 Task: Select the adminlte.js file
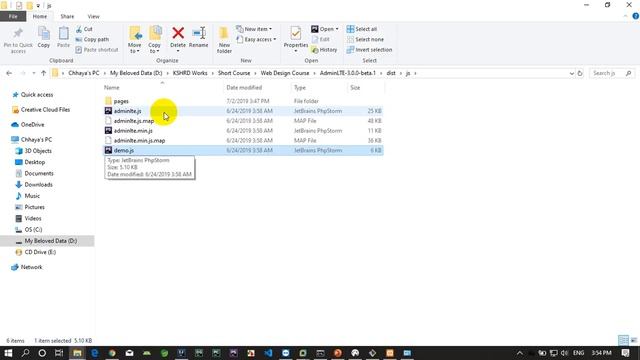(x=243, y=111)
